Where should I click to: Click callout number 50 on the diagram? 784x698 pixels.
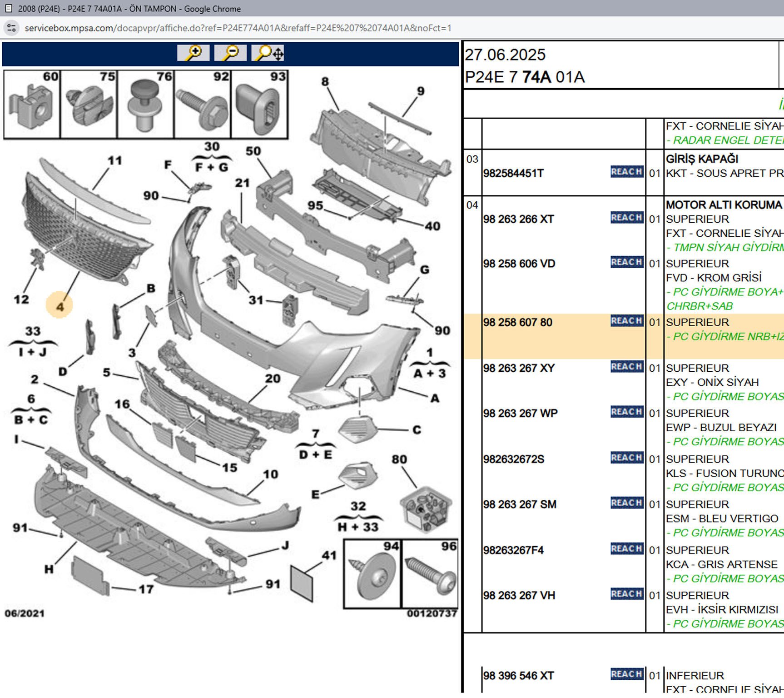click(253, 151)
